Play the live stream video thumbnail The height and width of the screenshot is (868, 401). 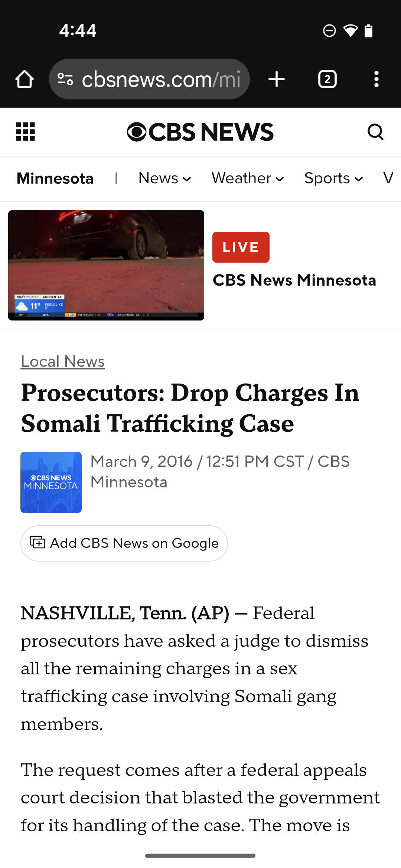coord(106,265)
